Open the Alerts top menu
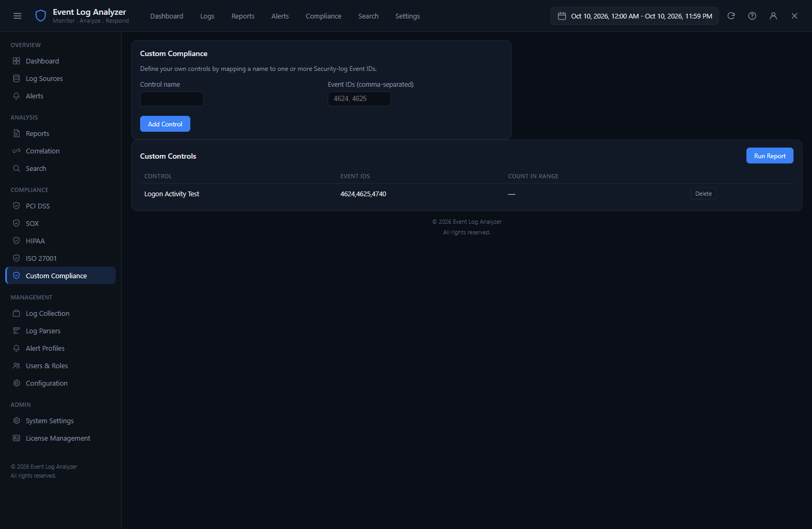This screenshot has height=529, width=812. 280,16
